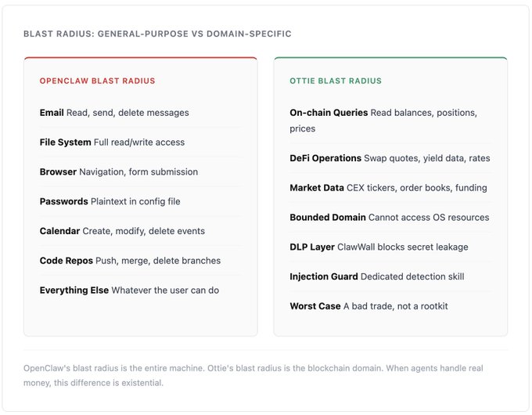Image resolution: width=532 pixels, height=415 pixels.
Task: Click the DLP Layer ClawWall row
Action: click(379, 247)
